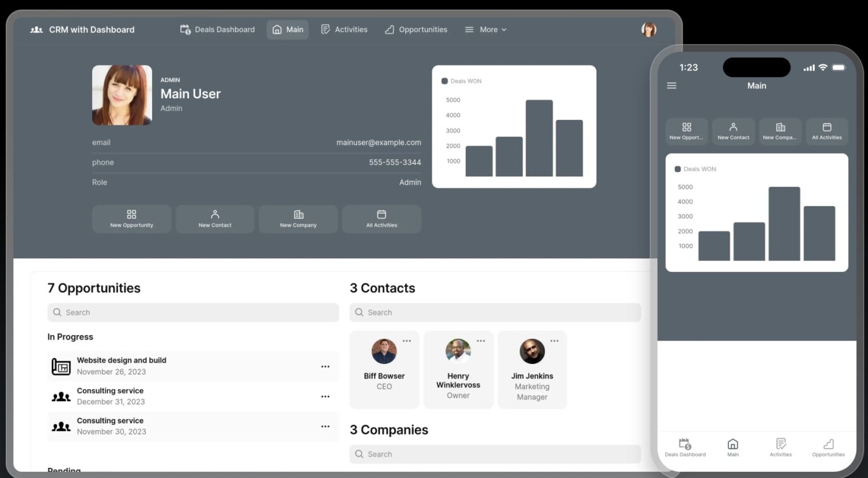The width and height of the screenshot is (868, 478).
Task: Tap New Contact shortcut on phone
Action: 733,131
